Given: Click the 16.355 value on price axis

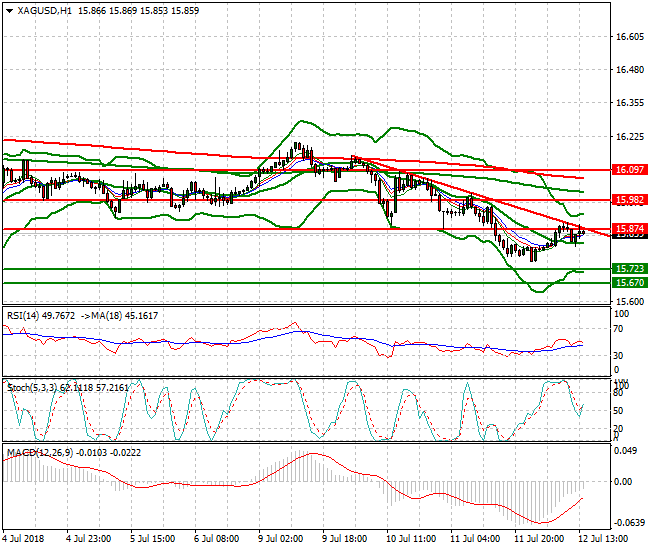Looking at the screenshot, I should pos(629,103).
